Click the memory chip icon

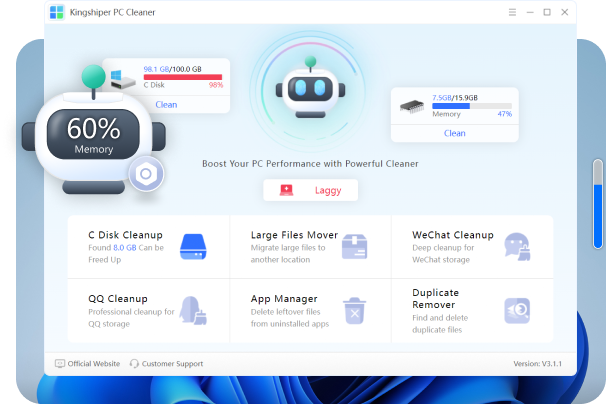(x=412, y=106)
